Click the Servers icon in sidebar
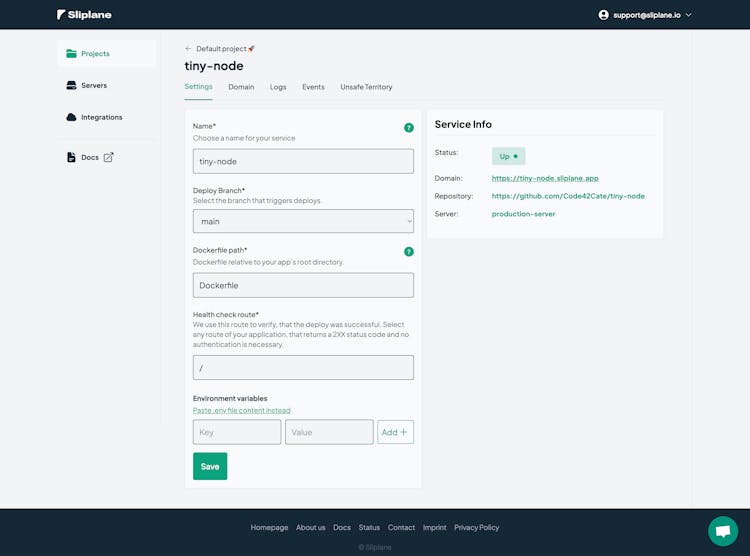This screenshot has height=556, width=750. coord(71,86)
